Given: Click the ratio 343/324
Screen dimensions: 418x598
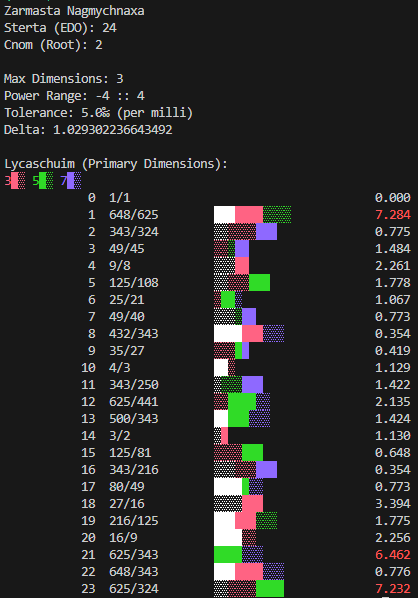Looking at the screenshot, I should pos(134,232).
